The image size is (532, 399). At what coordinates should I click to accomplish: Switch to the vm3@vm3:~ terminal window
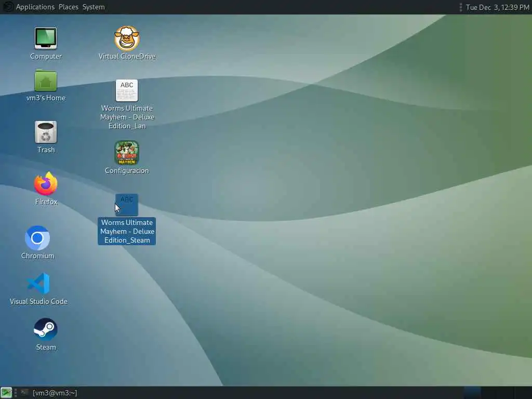pyautogui.click(x=49, y=393)
